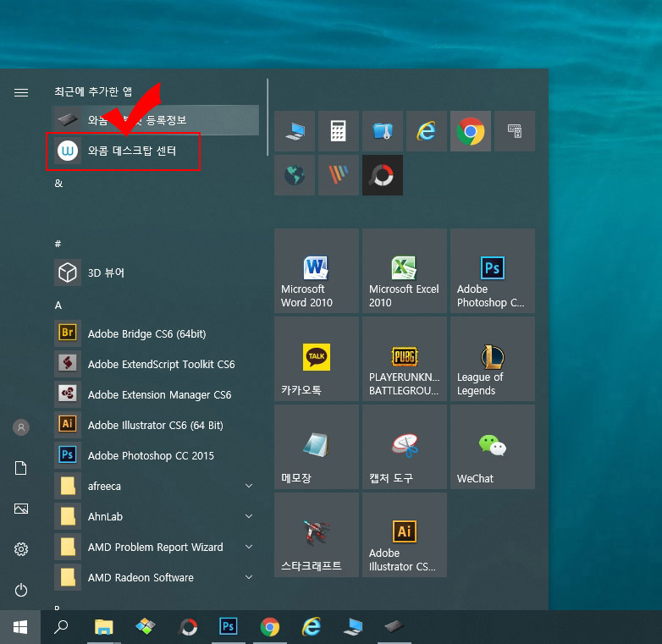
Task: Open the 캡처 도구 tile
Action: 405,447
